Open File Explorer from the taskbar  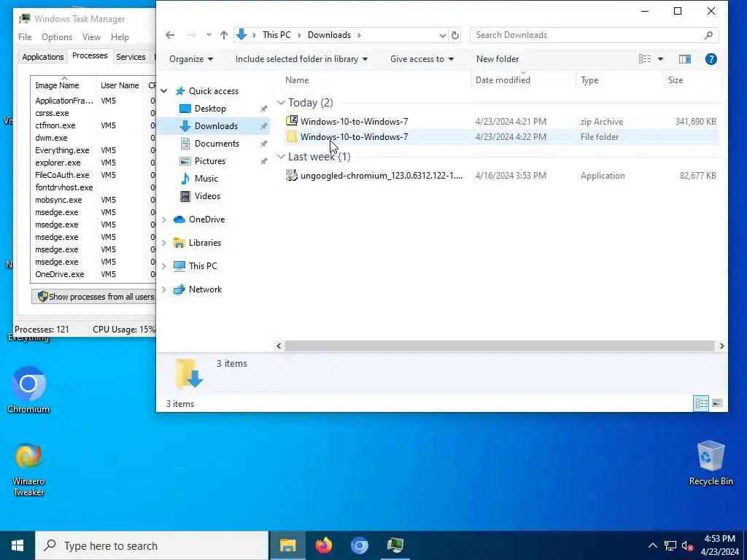coord(287,545)
